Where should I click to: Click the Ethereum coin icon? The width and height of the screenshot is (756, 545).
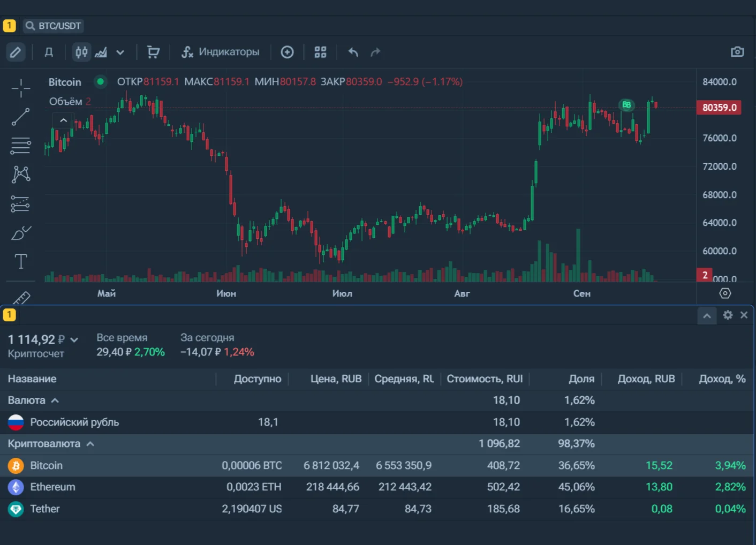[16, 487]
